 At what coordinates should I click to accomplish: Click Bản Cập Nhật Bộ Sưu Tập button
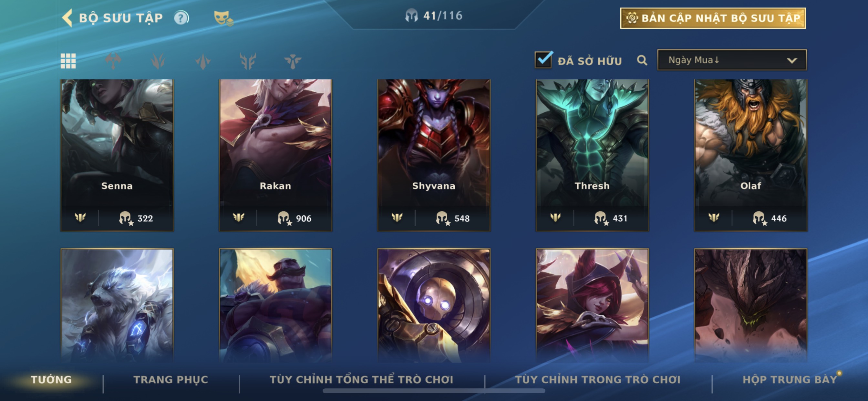713,18
